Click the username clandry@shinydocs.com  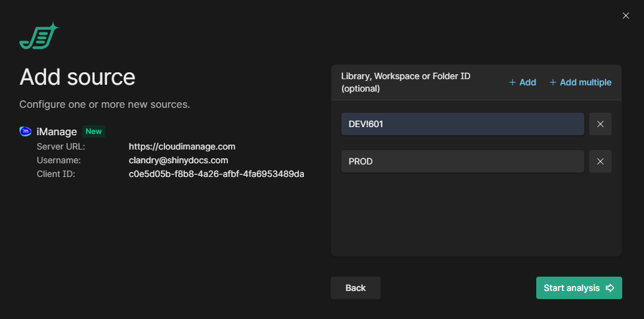178,160
